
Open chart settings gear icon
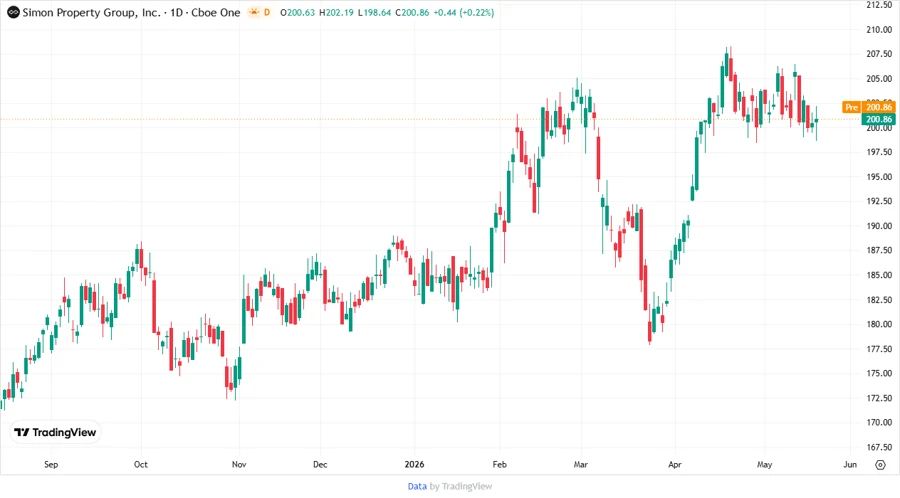tap(880, 465)
